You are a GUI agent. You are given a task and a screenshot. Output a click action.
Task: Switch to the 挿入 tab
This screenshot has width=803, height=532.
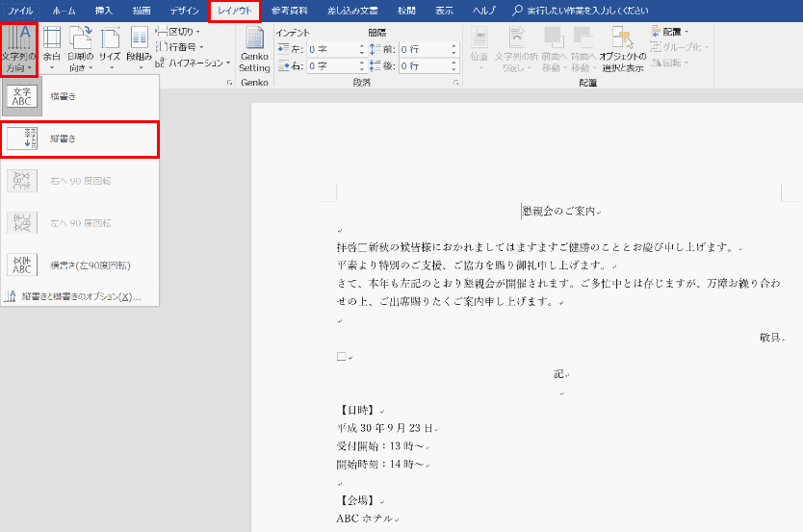104,10
